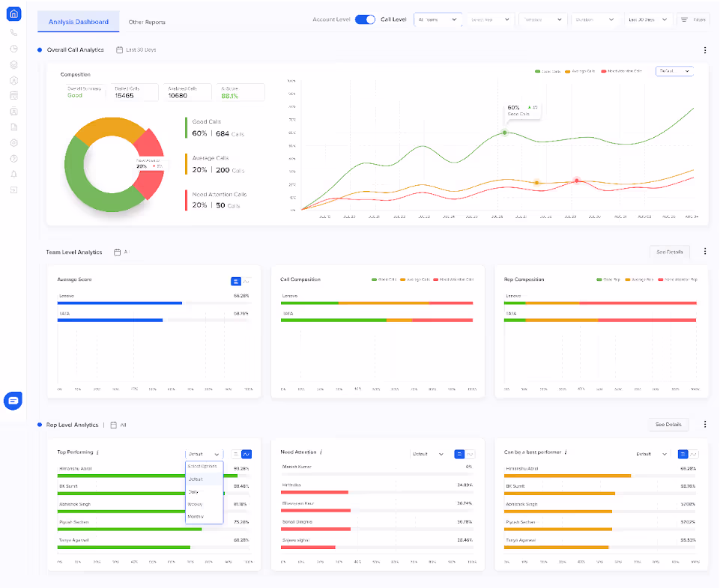The width and height of the screenshot is (720, 588).
Task: Switch to Analysis Dashboard tab
Action: (79, 22)
